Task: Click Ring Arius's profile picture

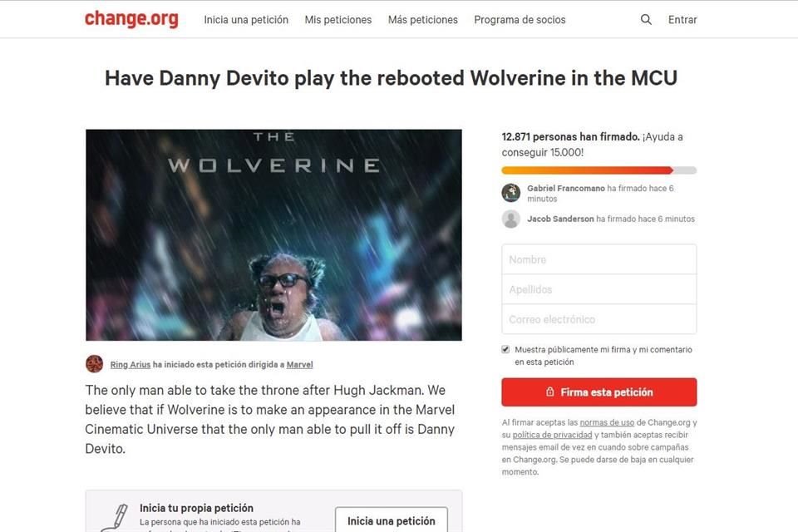Action: point(94,364)
